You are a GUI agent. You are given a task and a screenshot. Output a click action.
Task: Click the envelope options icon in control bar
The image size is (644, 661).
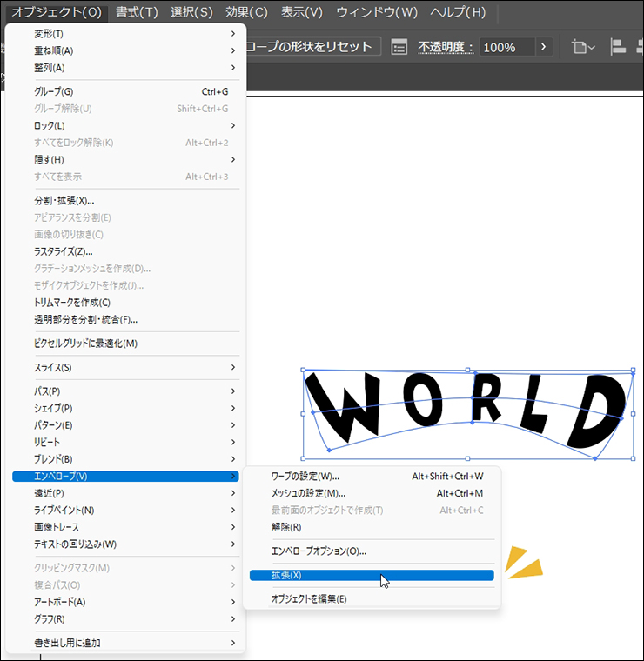[x=399, y=47]
